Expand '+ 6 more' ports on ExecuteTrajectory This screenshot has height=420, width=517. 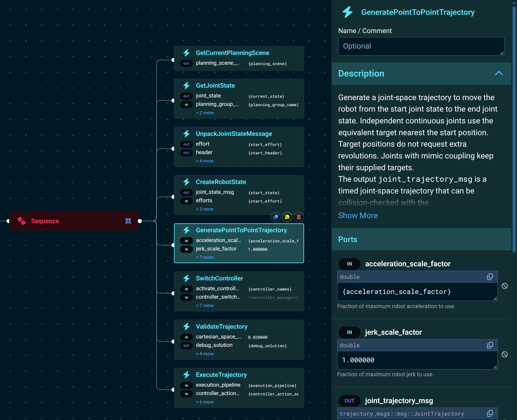[x=205, y=402]
